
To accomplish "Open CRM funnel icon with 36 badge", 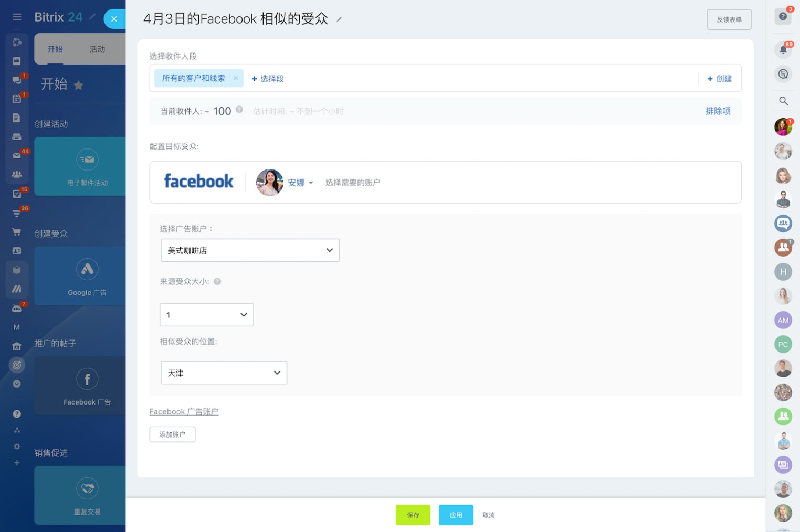I will point(17,212).
